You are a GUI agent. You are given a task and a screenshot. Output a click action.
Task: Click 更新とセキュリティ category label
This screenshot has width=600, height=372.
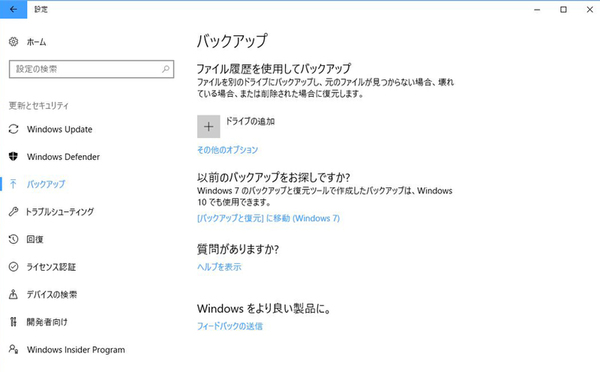[39, 105]
